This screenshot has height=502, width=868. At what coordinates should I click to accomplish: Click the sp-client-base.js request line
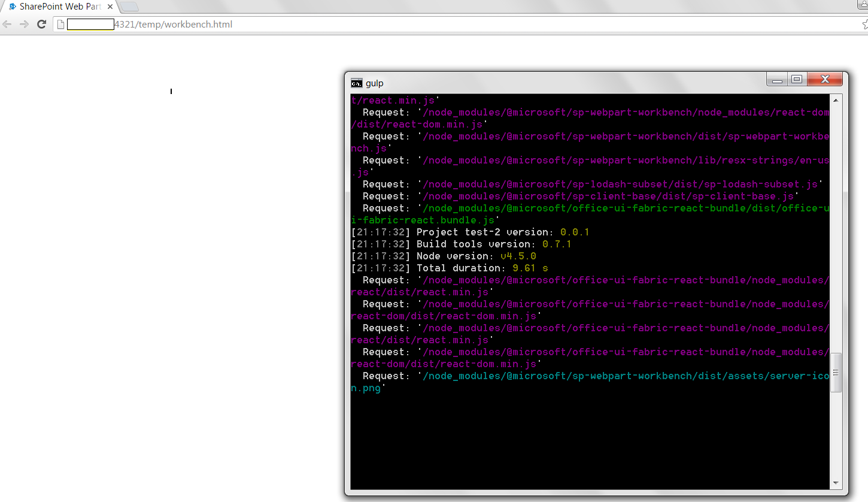[581, 196]
